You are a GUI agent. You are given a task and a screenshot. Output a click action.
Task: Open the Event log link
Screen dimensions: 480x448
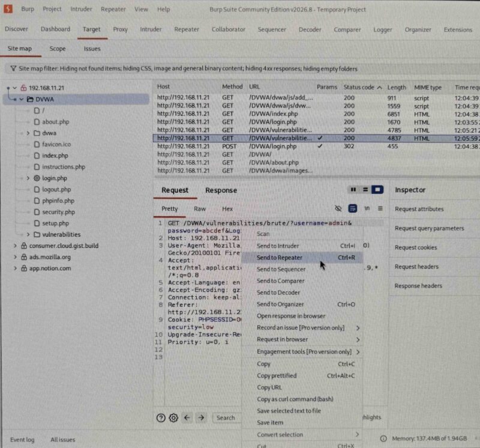(x=22, y=440)
